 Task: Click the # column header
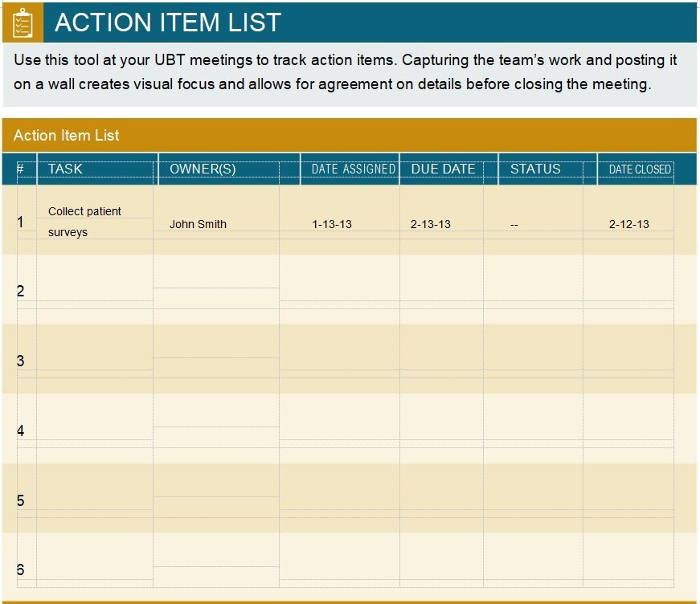(20, 169)
